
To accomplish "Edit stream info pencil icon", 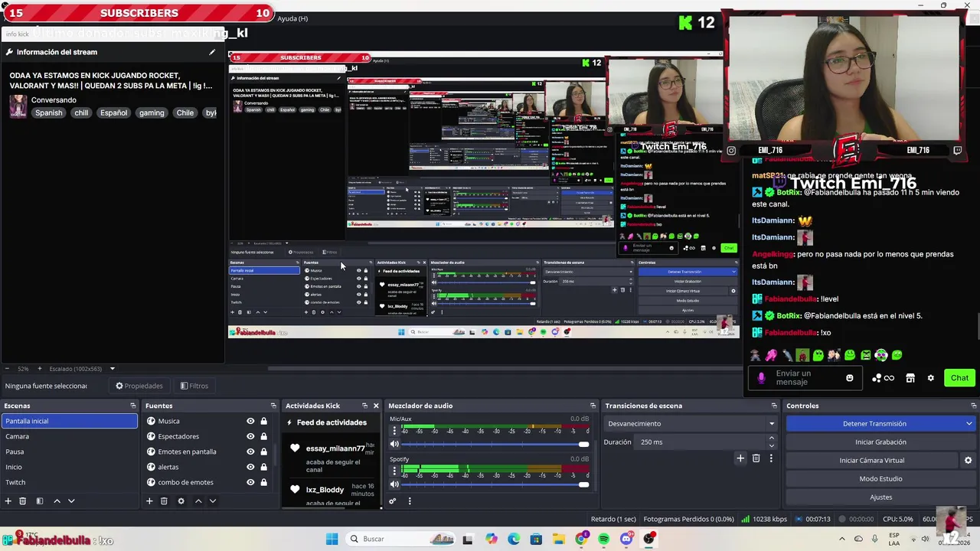I will pos(212,52).
